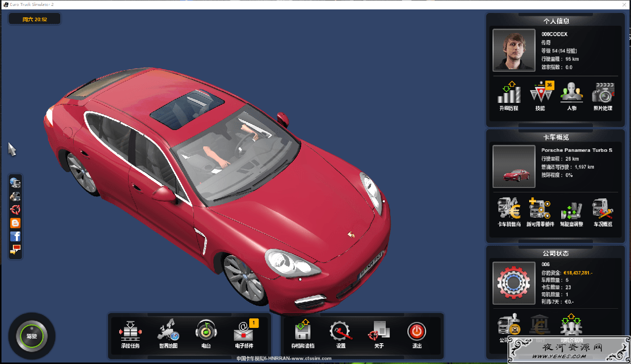Open the 世界地图 world map icon
631x364 pixels.
168,330
